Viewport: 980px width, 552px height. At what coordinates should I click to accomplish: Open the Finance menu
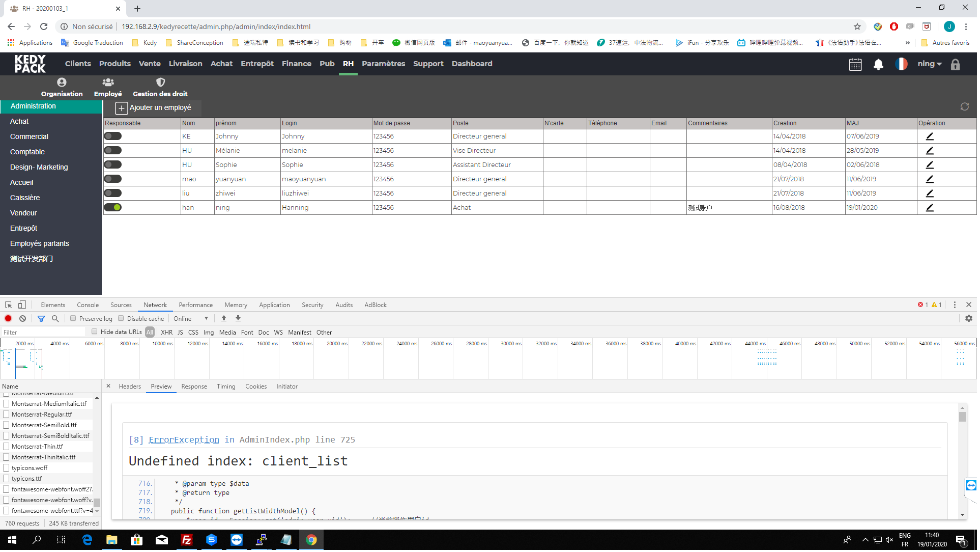297,64
